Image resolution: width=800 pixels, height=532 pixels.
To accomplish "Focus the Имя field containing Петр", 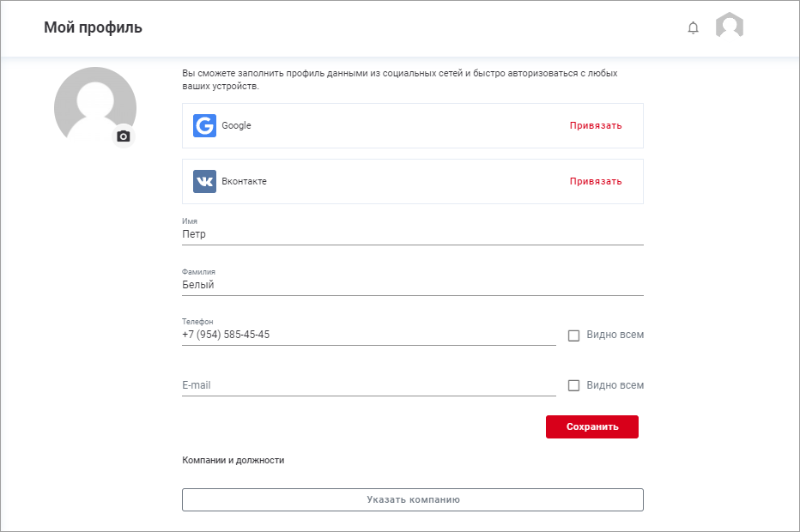I will pos(412,234).
